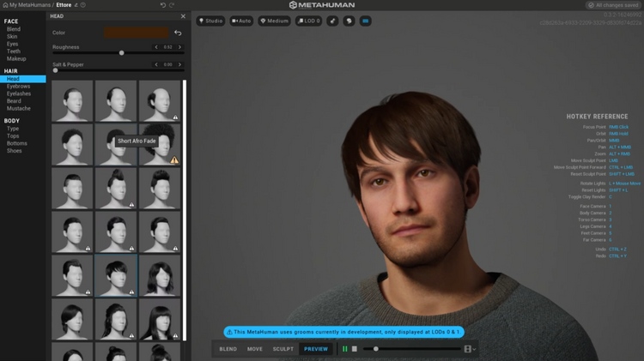Open the Studio lighting environment dropdown
Image resolution: width=644 pixels, height=361 pixels.
point(210,21)
